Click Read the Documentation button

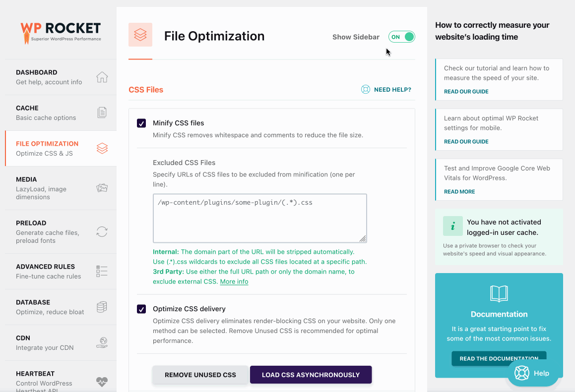pos(499,358)
